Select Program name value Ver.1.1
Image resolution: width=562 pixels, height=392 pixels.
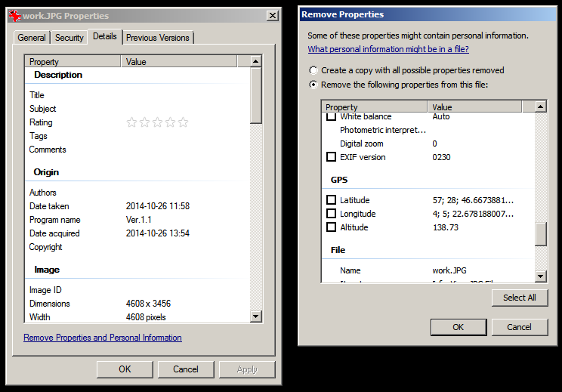click(139, 220)
